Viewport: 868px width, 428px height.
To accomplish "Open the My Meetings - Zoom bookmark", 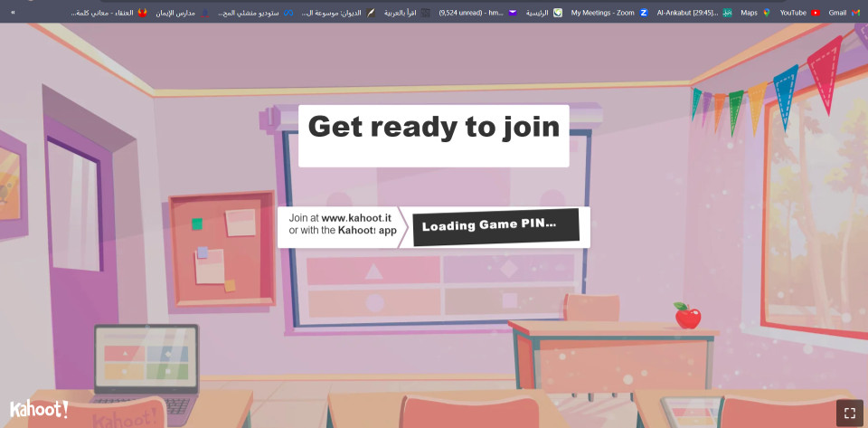I will coord(609,12).
